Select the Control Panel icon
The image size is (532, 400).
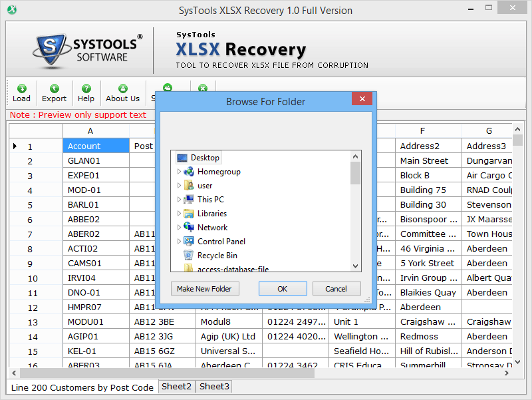click(x=189, y=242)
